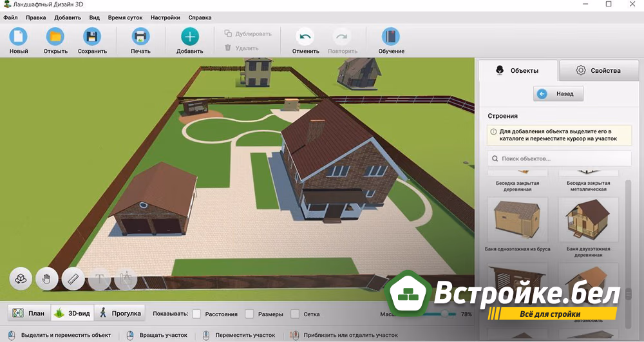This screenshot has width=644, height=342.
Task: Click the Назад back button
Action: tap(558, 93)
